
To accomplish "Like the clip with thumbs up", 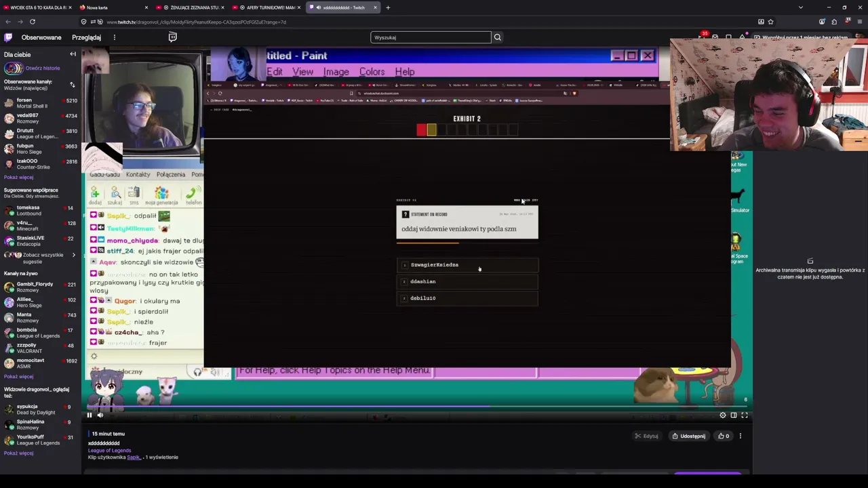I will (724, 436).
